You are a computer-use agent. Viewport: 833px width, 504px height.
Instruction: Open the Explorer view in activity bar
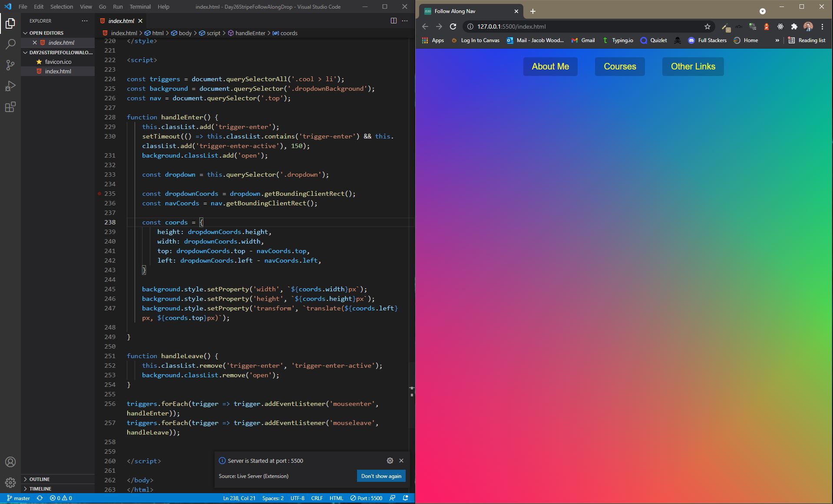pos(10,23)
